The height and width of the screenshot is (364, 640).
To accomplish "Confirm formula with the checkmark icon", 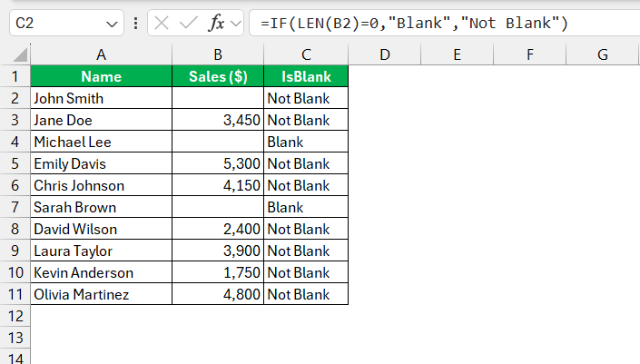I will (189, 23).
